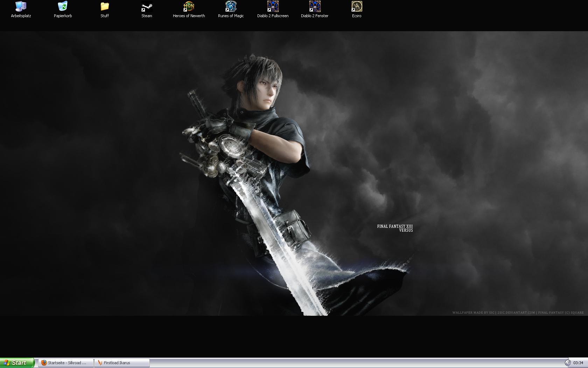Select the Stuff folder icon
Viewport: 588px width, 368px height.
click(x=105, y=7)
